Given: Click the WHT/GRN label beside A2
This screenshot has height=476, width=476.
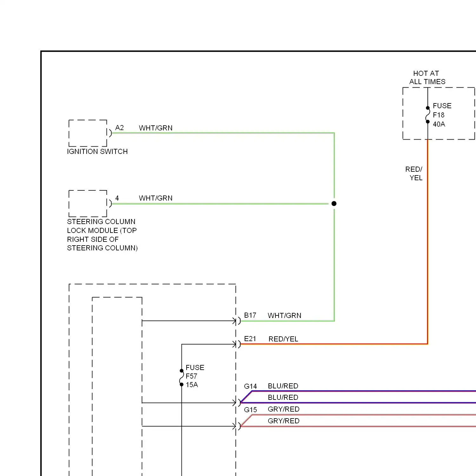Looking at the screenshot, I should [x=156, y=128].
